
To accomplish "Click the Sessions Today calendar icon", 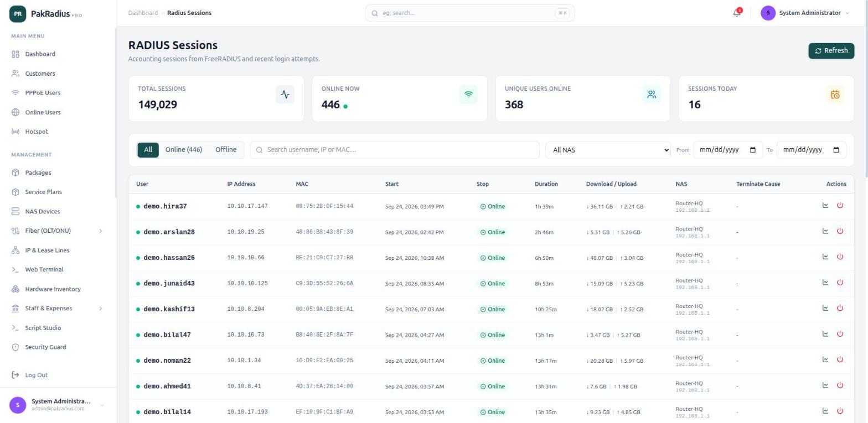I will pos(835,95).
